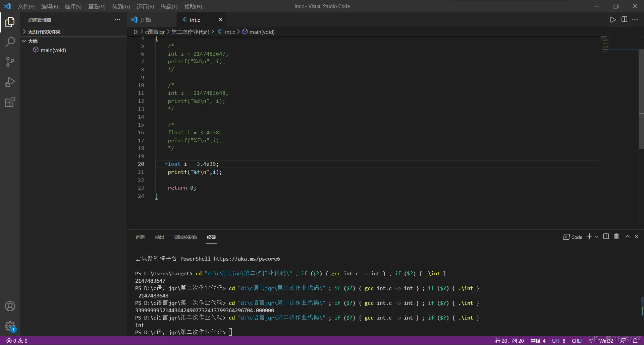The width and height of the screenshot is (644, 345).
Task: Click the Accounts icon in activity bar
Action: [x=10, y=306]
